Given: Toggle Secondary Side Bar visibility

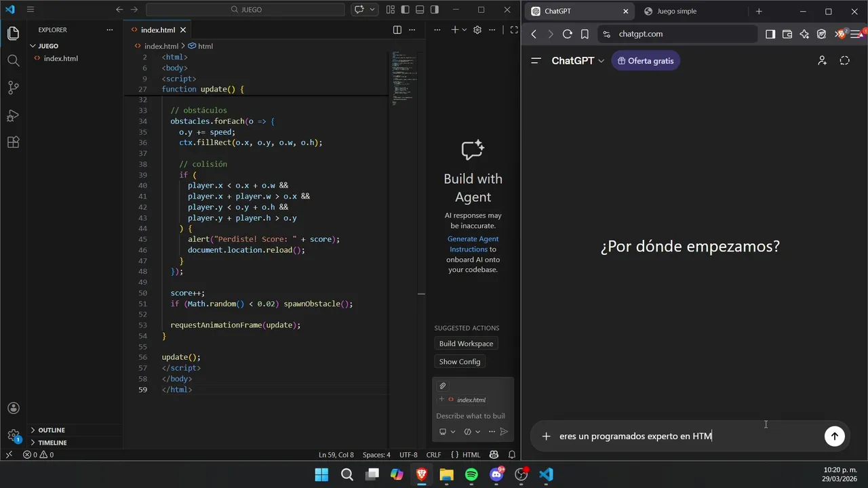Looking at the screenshot, I should coord(435,9).
